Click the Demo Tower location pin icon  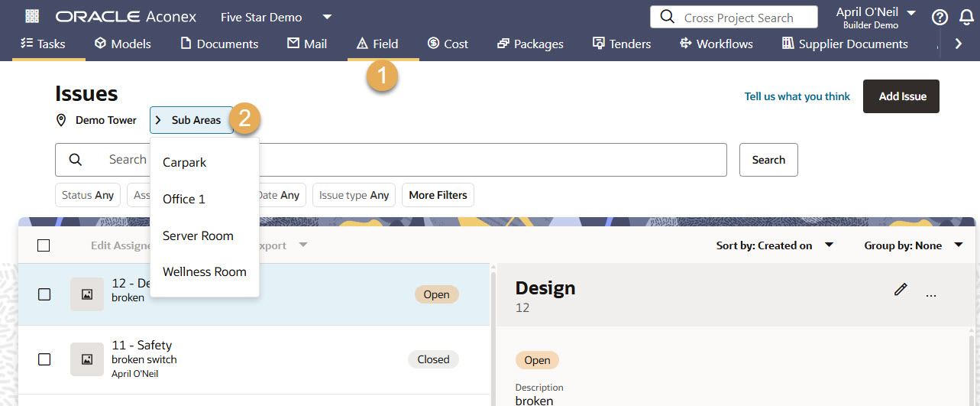62,120
